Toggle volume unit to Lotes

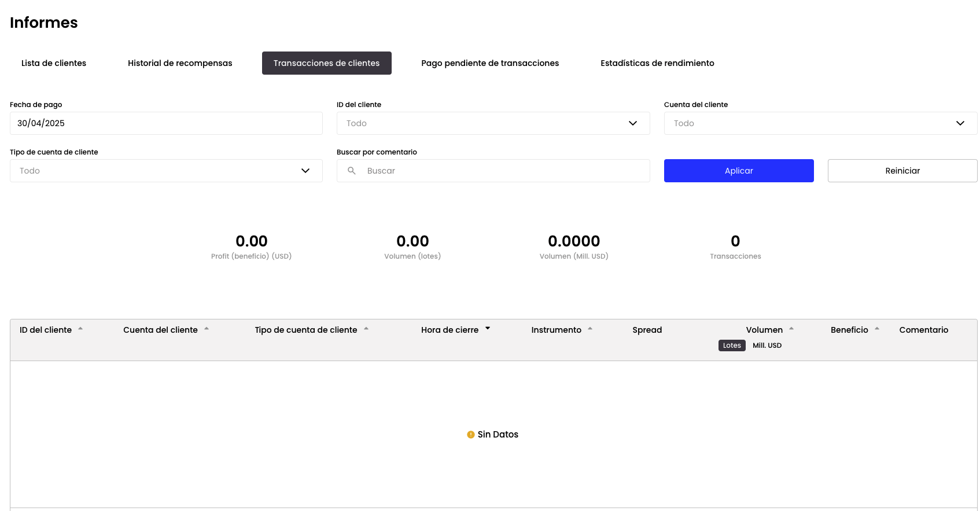click(x=732, y=345)
